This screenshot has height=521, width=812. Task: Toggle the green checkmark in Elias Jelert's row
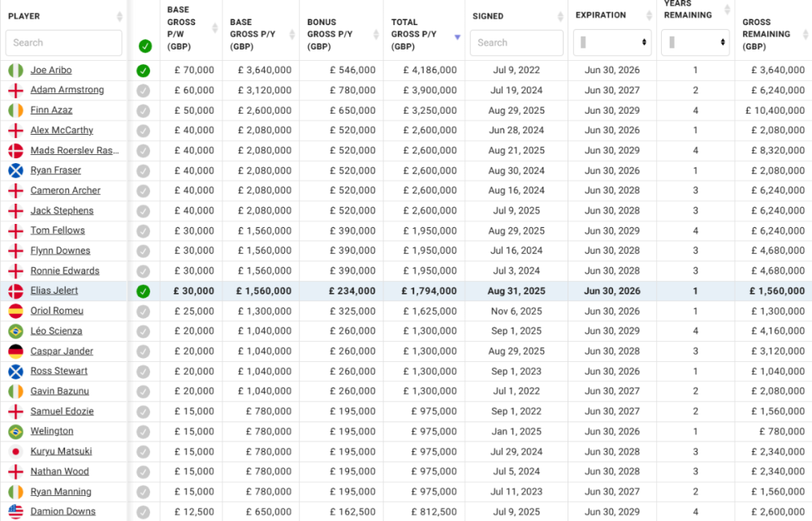tap(143, 291)
